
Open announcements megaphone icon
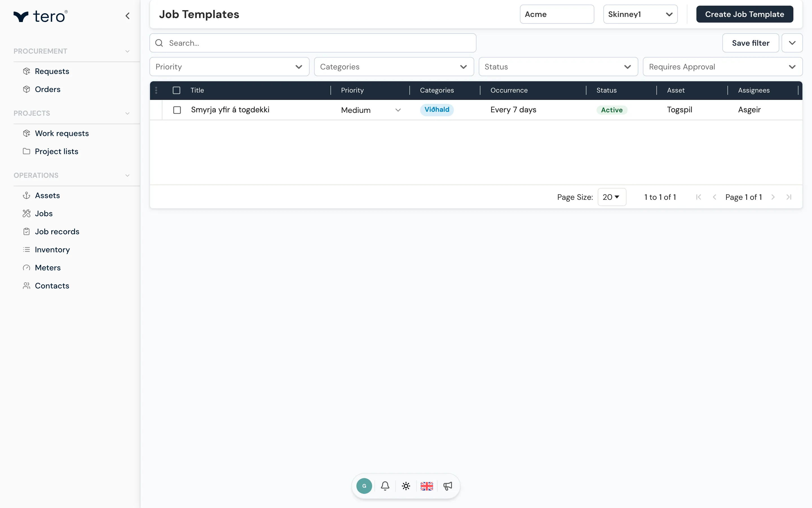(448, 486)
